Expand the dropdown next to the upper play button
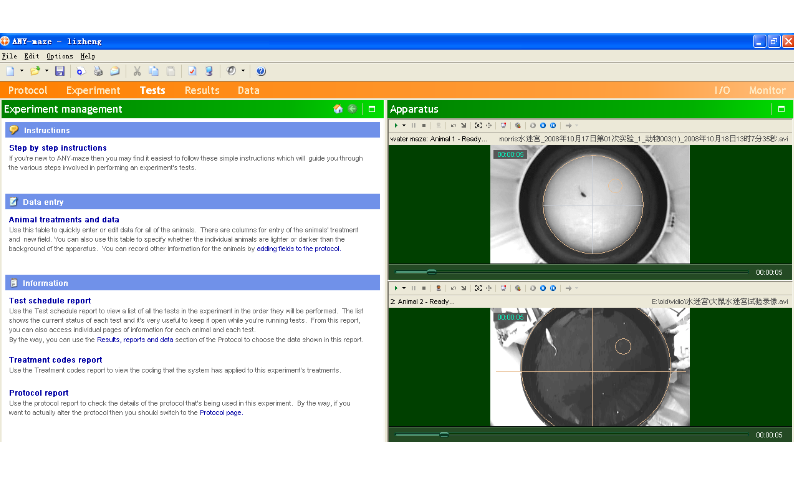The image size is (794, 491). point(404,125)
